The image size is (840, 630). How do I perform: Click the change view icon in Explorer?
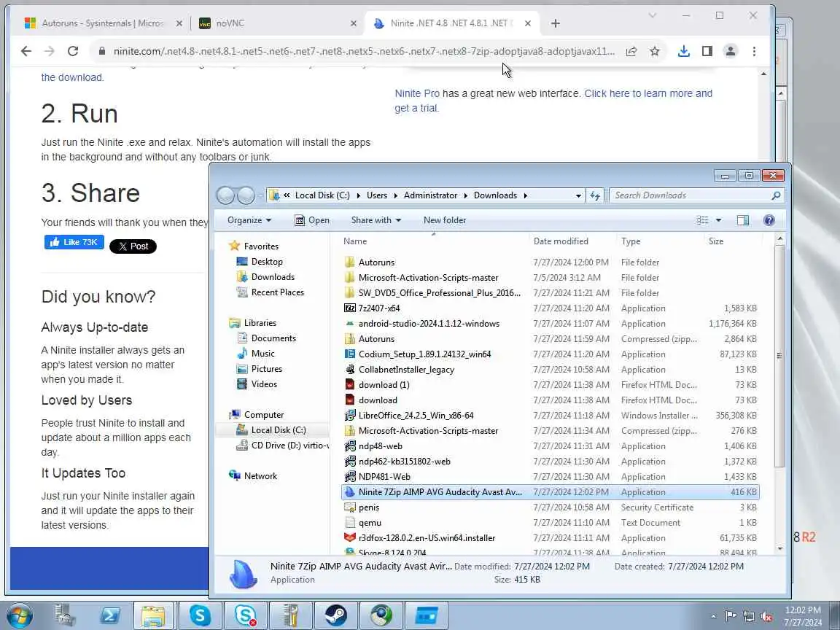[703, 220]
